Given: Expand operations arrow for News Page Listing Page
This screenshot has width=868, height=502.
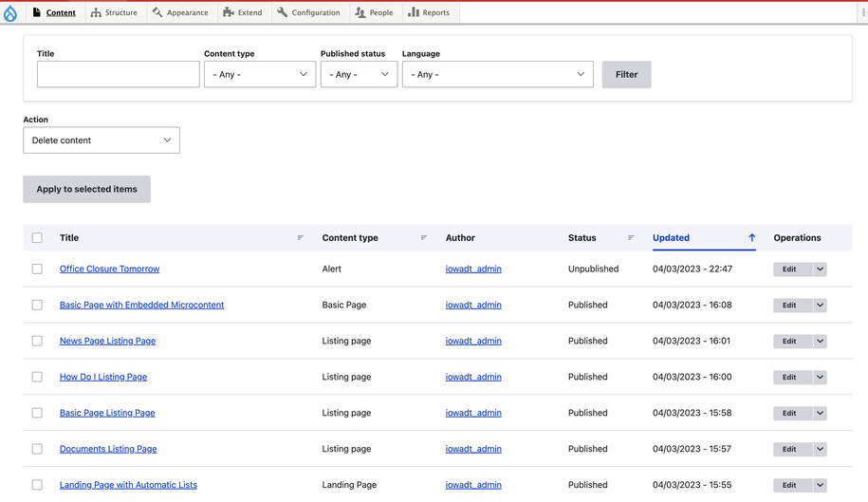Looking at the screenshot, I should point(820,341).
